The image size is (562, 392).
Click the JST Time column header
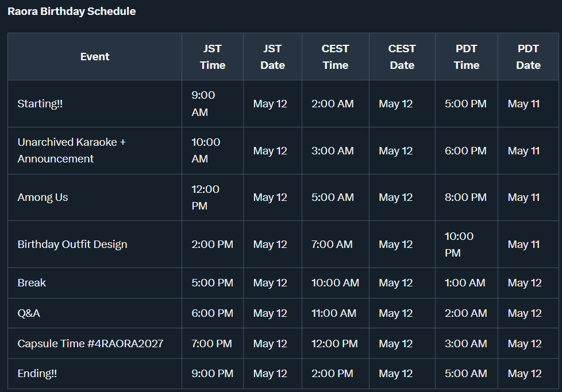[213, 57]
